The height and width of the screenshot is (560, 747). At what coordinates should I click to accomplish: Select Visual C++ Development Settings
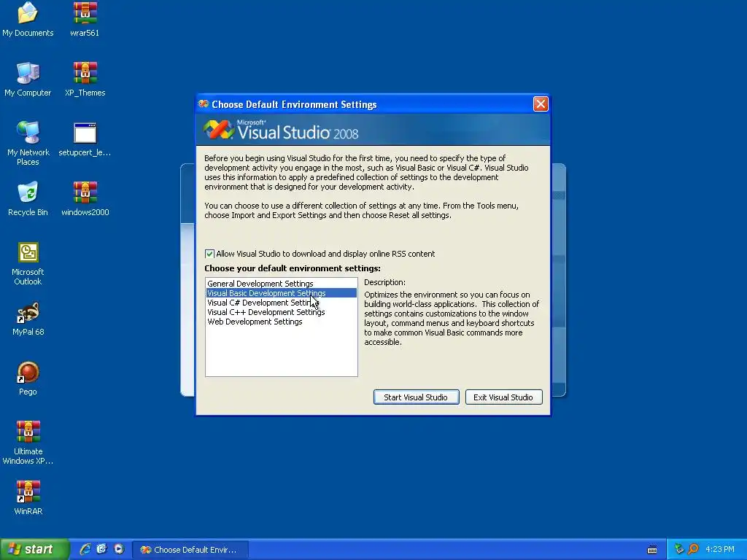pos(281,312)
